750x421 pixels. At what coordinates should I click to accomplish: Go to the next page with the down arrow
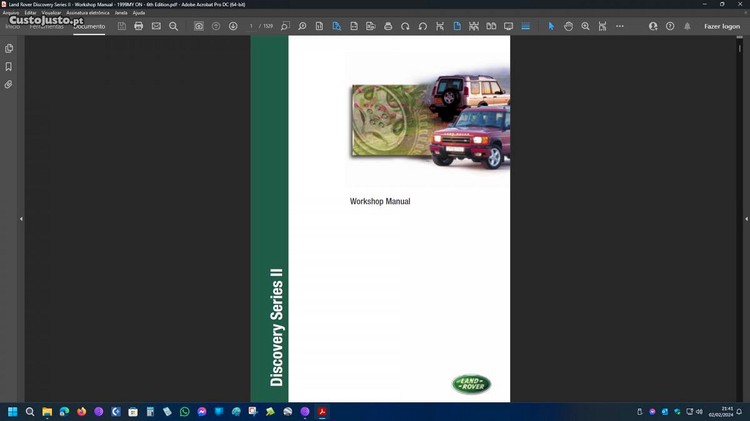point(233,26)
